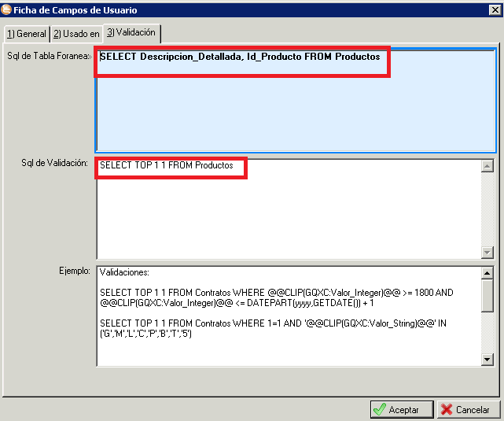Click the resize grip at the window corner
The width and height of the screenshot is (504, 421).
point(498,415)
